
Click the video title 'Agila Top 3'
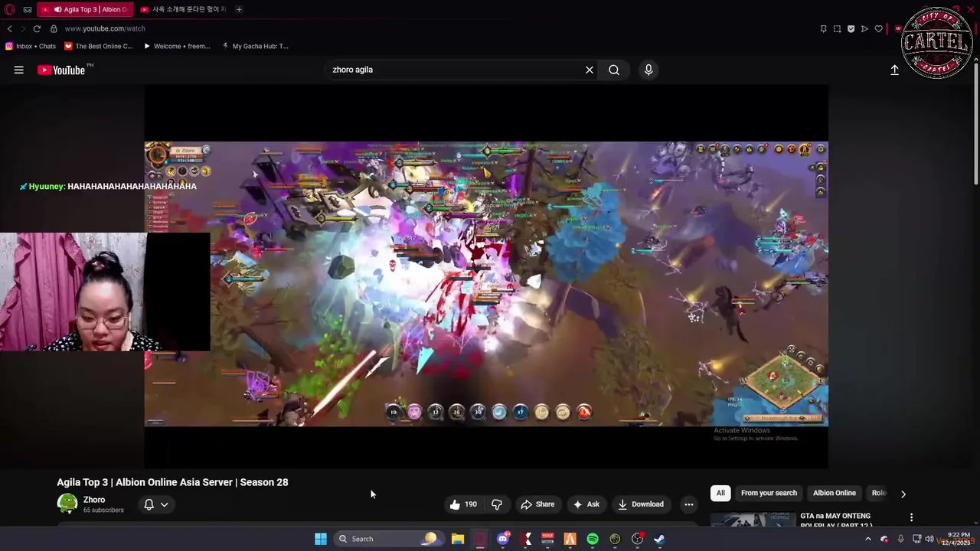pyautogui.click(x=172, y=482)
